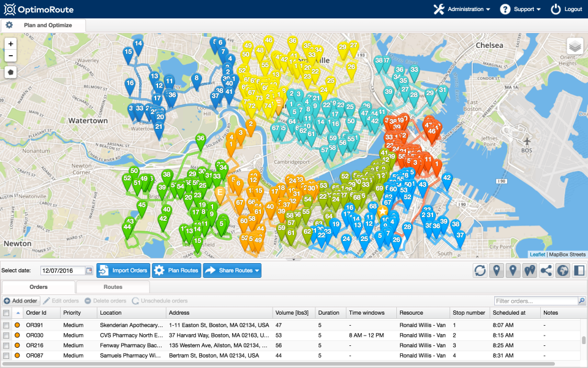
Task: Click Edit orders
Action: (x=61, y=301)
